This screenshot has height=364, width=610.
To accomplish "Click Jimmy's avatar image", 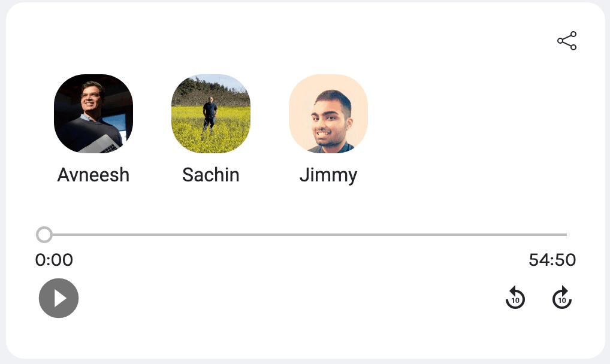I will coord(328,113).
